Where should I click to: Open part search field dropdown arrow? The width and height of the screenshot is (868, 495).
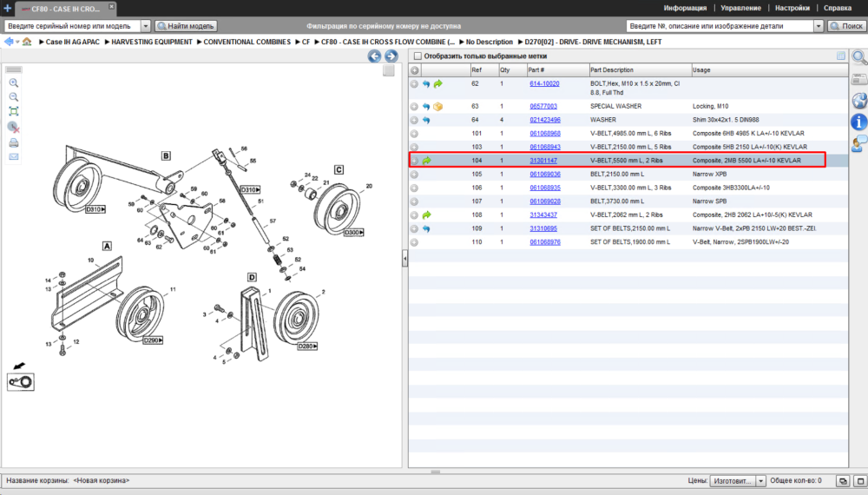point(819,26)
